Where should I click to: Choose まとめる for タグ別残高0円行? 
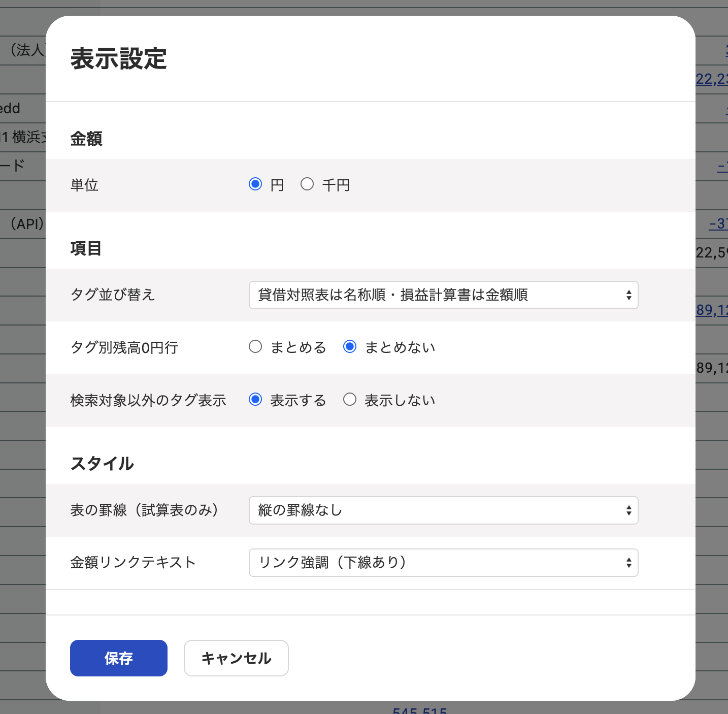255,347
